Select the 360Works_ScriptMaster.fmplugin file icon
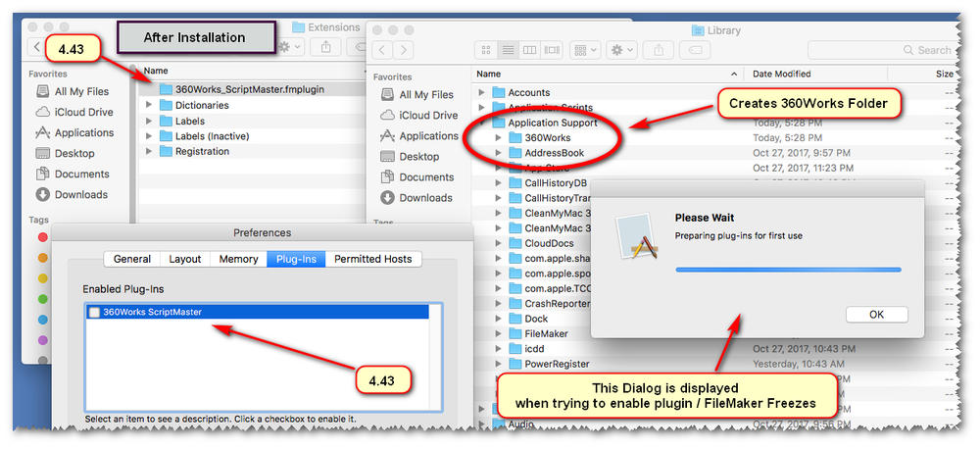This screenshot has height=449, width=980. point(166,89)
